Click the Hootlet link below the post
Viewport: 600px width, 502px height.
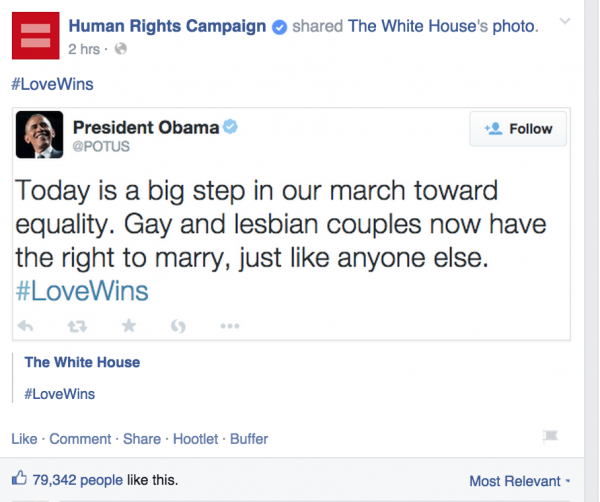click(196, 439)
